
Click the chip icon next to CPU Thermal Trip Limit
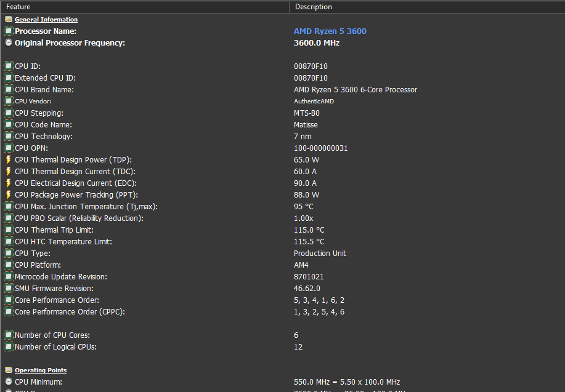click(9, 230)
